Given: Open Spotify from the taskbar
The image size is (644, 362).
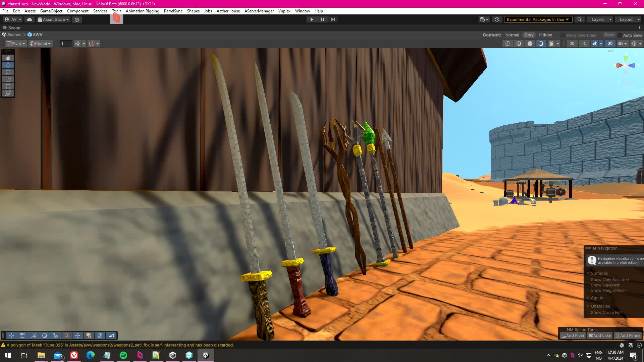Looking at the screenshot, I should (123, 355).
